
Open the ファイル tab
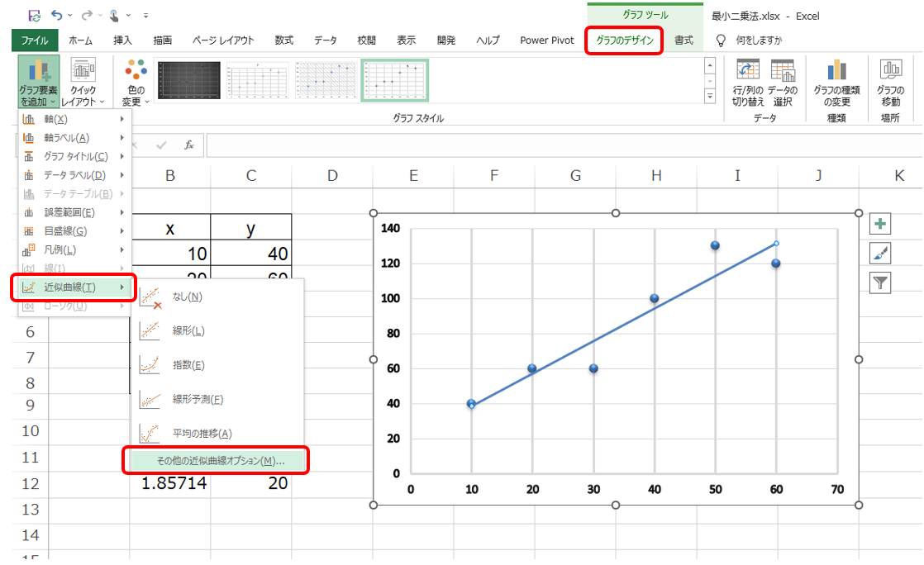click(35, 40)
